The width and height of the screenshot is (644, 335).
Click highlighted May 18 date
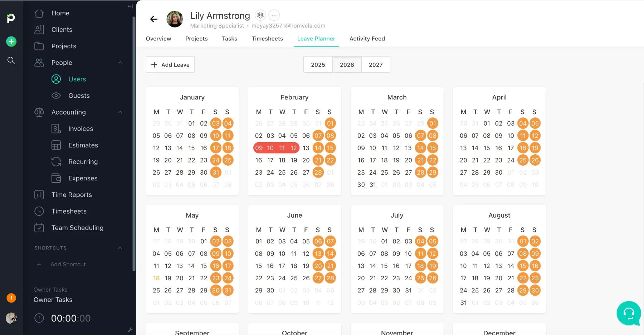(x=156, y=278)
